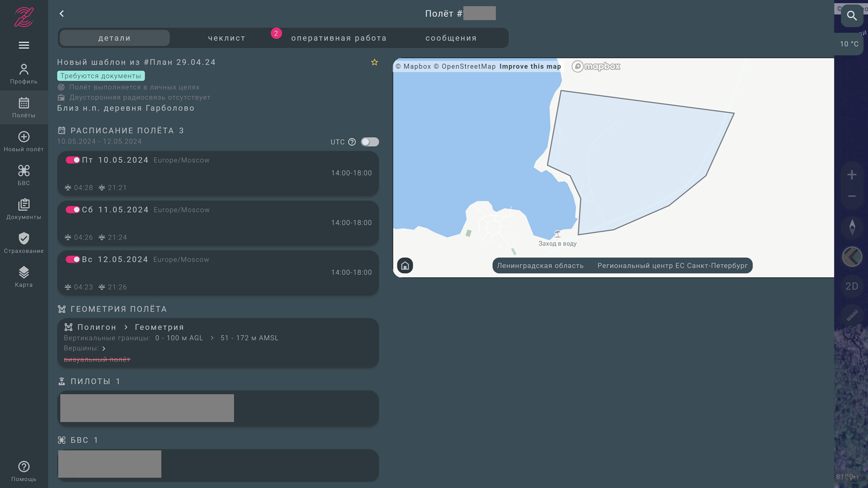Open Карта layers in the sidebar
The height and width of the screenshot is (488, 868).
click(24, 277)
